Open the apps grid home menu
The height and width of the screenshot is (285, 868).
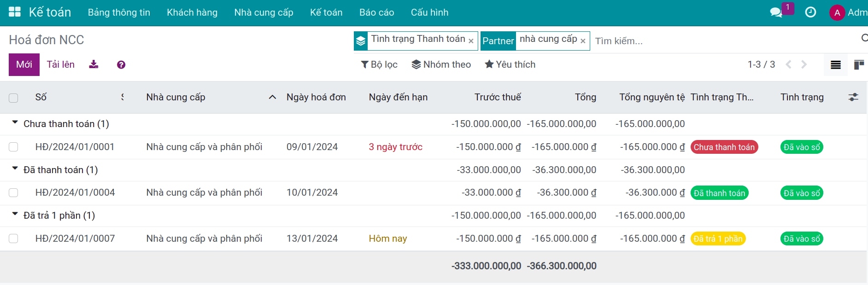(x=15, y=12)
